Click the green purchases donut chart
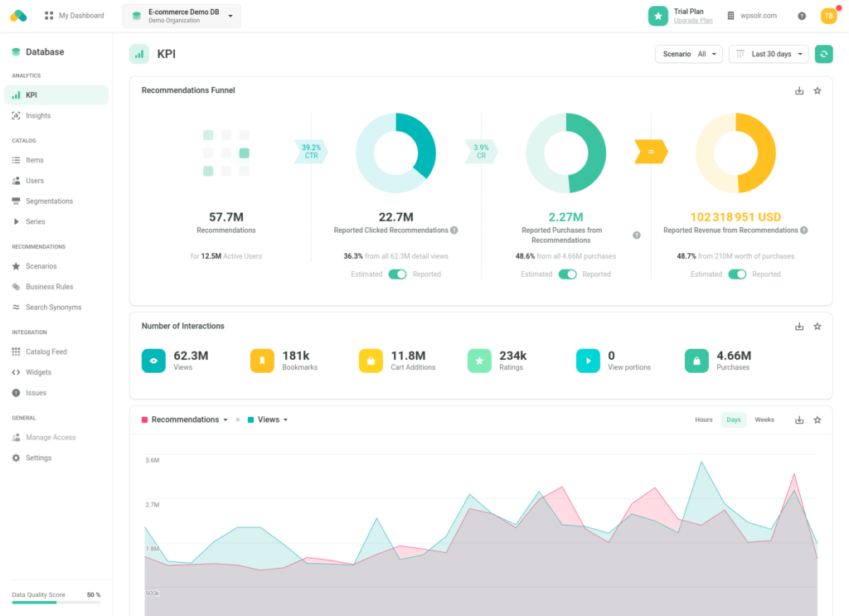This screenshot has height=616, width=849. (565, 153)
